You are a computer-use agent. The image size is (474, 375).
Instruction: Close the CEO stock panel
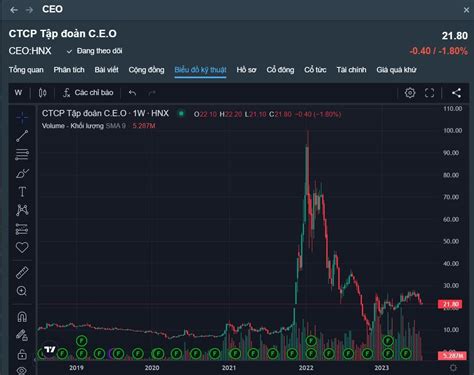click(466, 10)
